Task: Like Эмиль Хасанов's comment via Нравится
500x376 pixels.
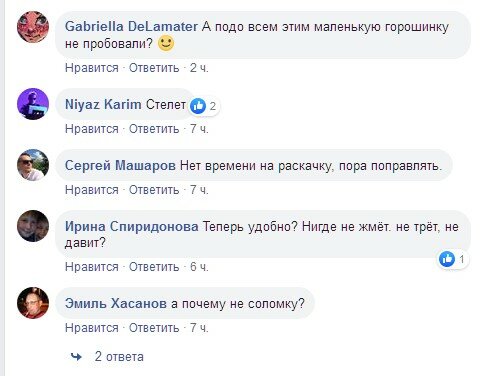Action: 92,328
